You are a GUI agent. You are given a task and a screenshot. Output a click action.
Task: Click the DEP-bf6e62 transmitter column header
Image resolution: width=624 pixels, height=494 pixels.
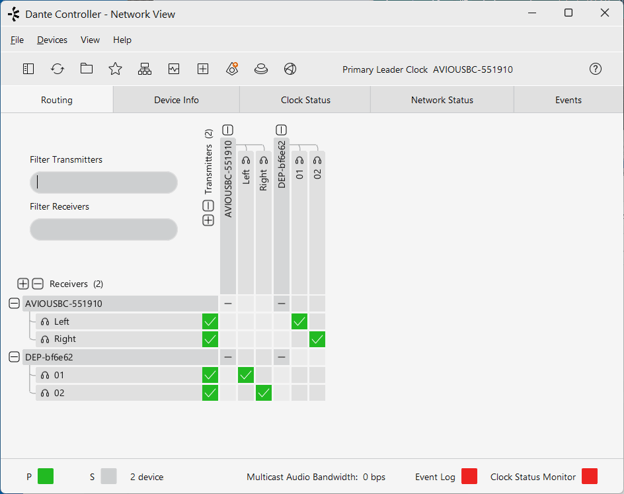[x=281, y=216]
